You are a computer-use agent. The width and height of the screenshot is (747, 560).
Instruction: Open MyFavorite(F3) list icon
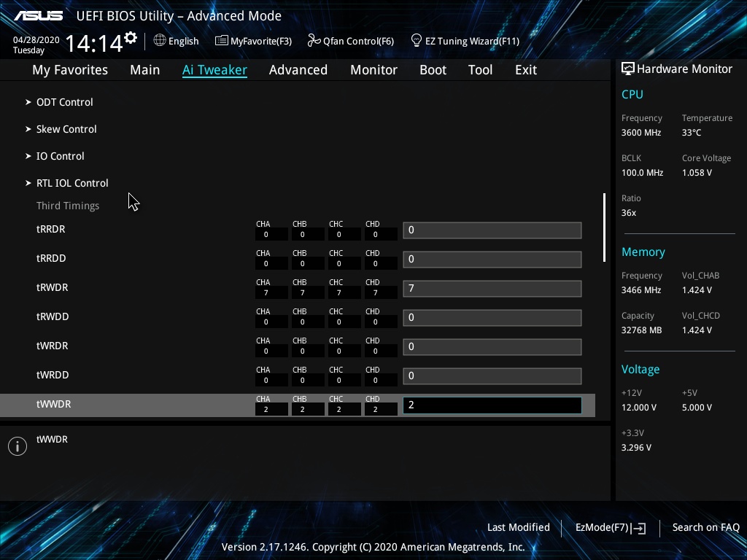coord(221,41)
